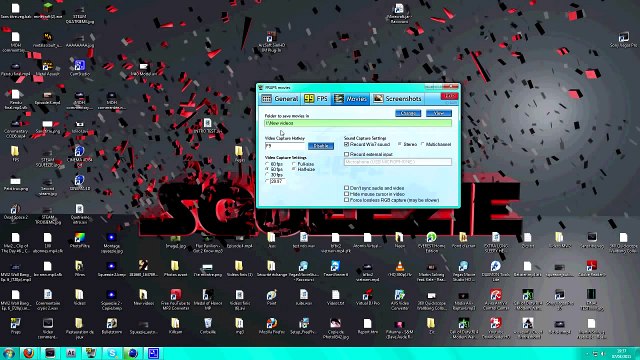Open the Windows Start button
This screenshot has height=360, width=640.
9,353
